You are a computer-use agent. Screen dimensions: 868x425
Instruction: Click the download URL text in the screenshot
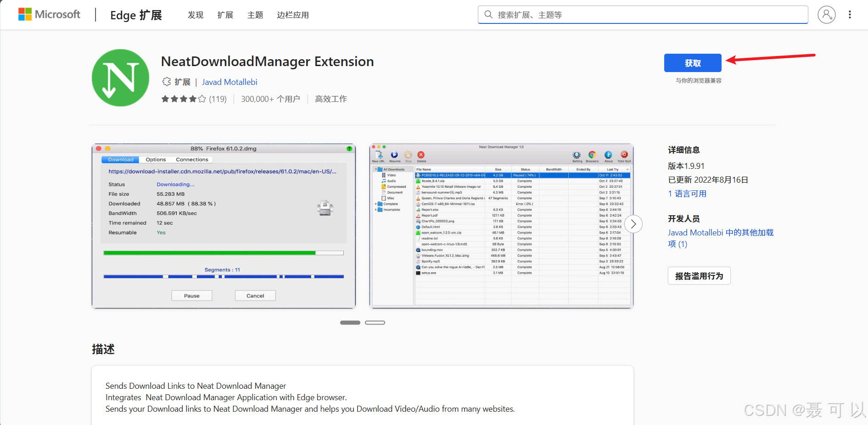[223, 172]
